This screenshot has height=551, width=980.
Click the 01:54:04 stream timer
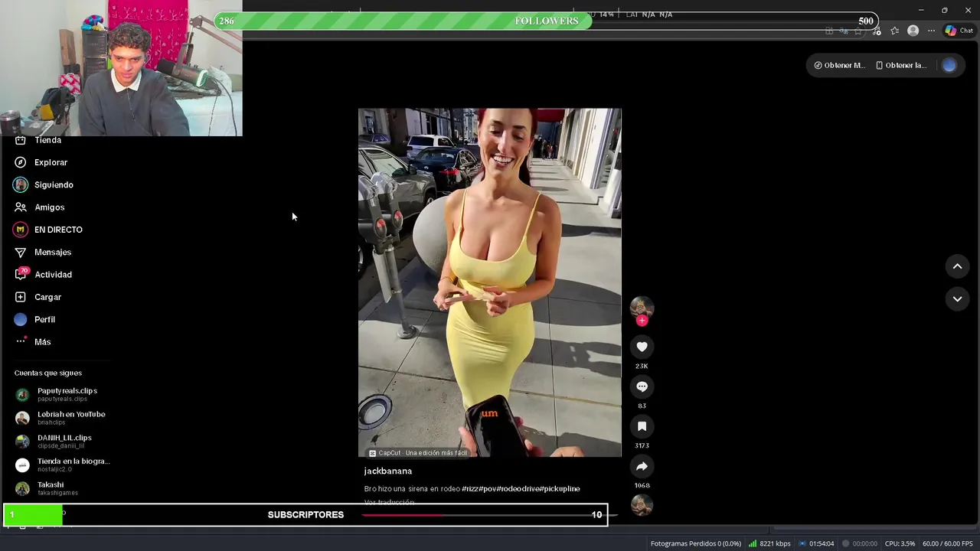coord(816,543)
